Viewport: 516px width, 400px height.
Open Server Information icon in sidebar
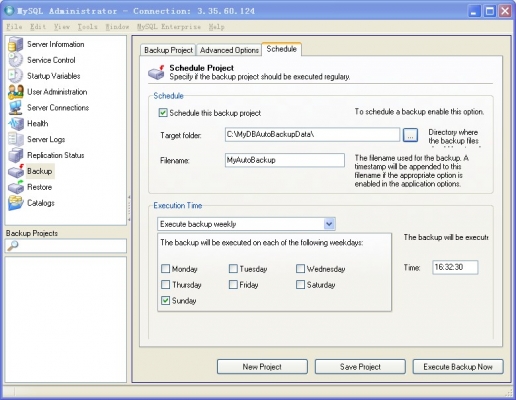[15, 44]
